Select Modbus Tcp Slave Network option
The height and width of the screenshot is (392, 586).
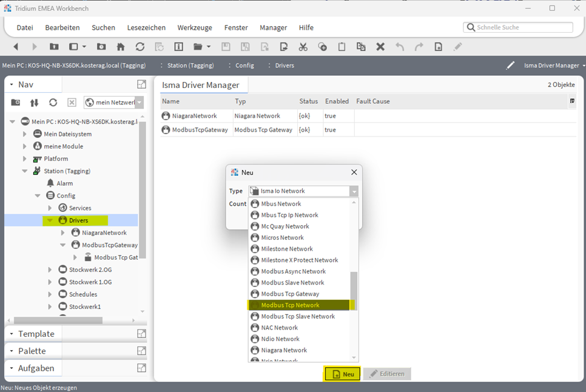coord(299,317)
